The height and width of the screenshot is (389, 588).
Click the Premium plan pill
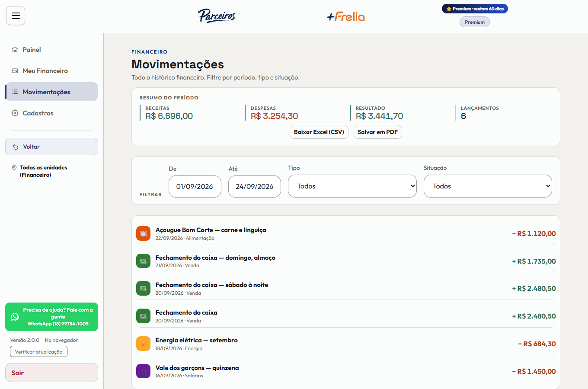[x=475, y=22]
